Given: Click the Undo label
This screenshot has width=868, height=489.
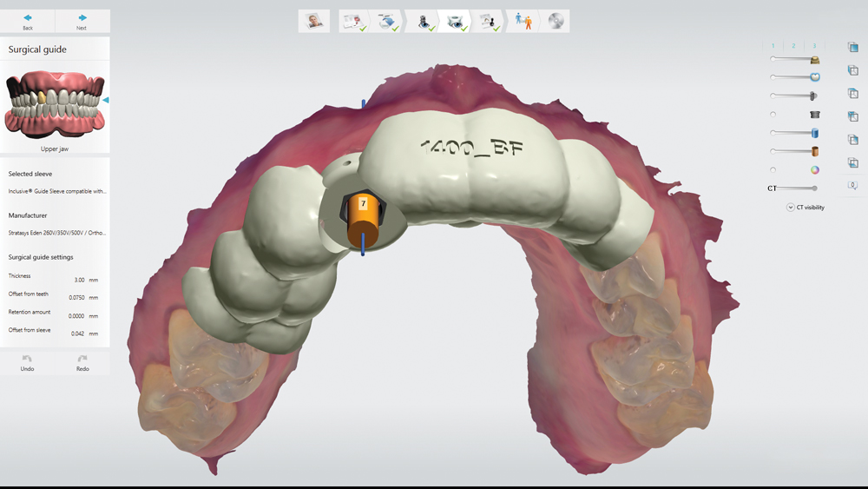Looking at the screenshot, I should point(27,369).
